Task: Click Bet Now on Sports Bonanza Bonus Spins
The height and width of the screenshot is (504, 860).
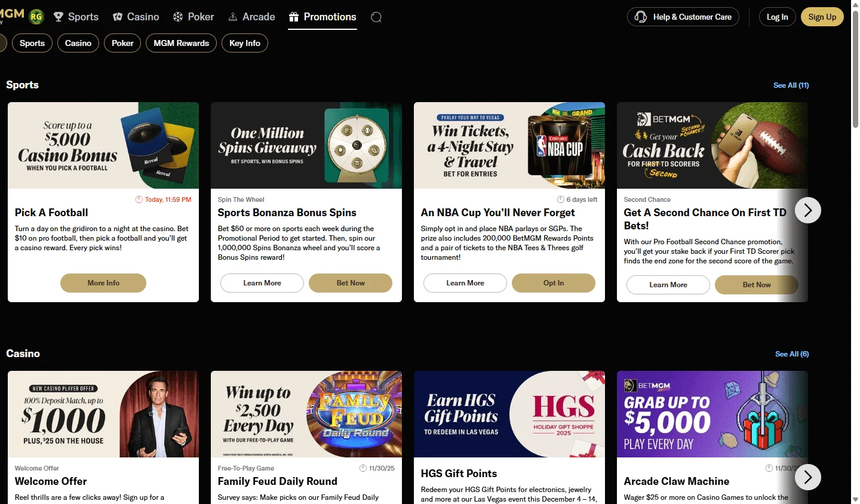Action: [351, 283]
